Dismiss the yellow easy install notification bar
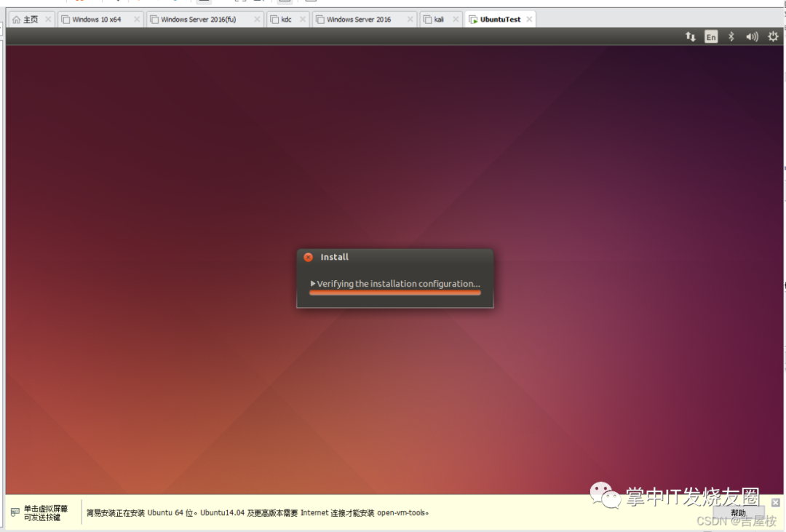 (x=776, y=502)
